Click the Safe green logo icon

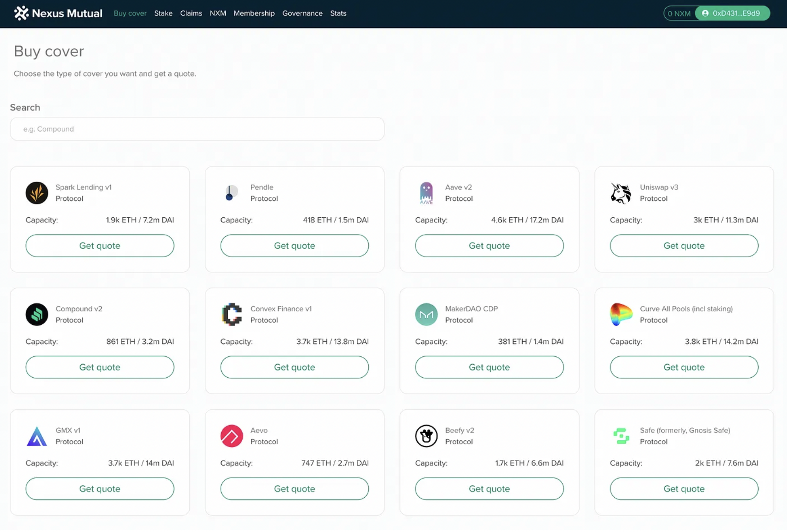(x=621, y=436)
